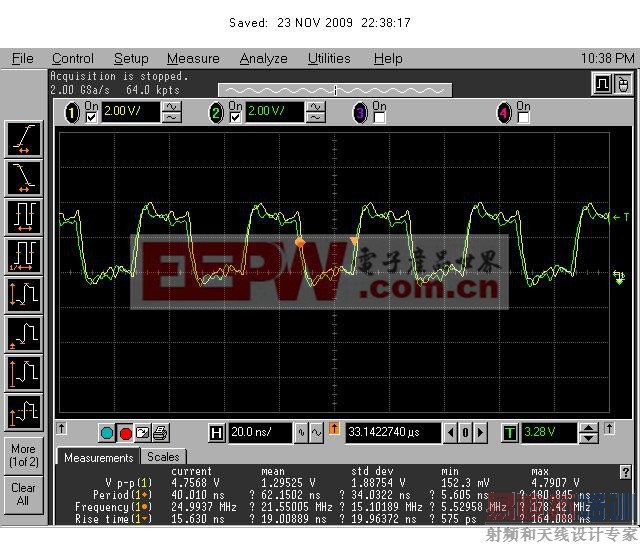This screenshot has width=640, height=544.
Task: Pick the eighth measurement icon in the sidebar
Action: [x=24, y=413]
